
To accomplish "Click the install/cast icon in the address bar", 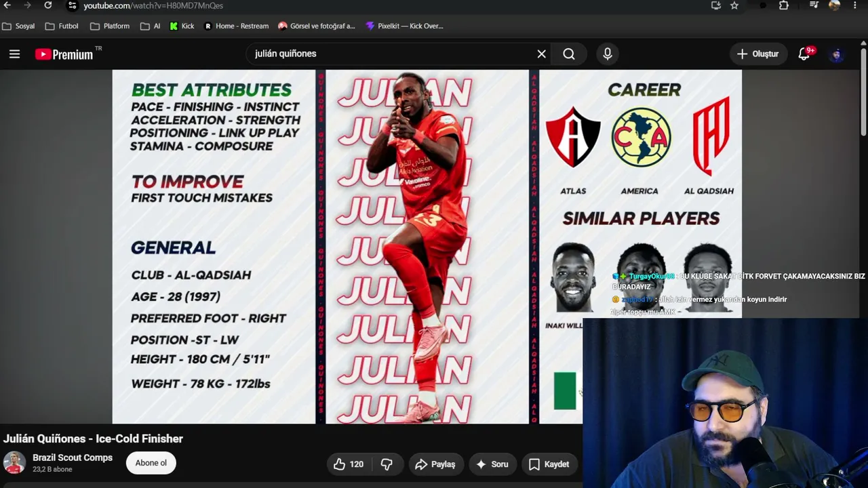I will pyautogui.click(x=716, y=5).
